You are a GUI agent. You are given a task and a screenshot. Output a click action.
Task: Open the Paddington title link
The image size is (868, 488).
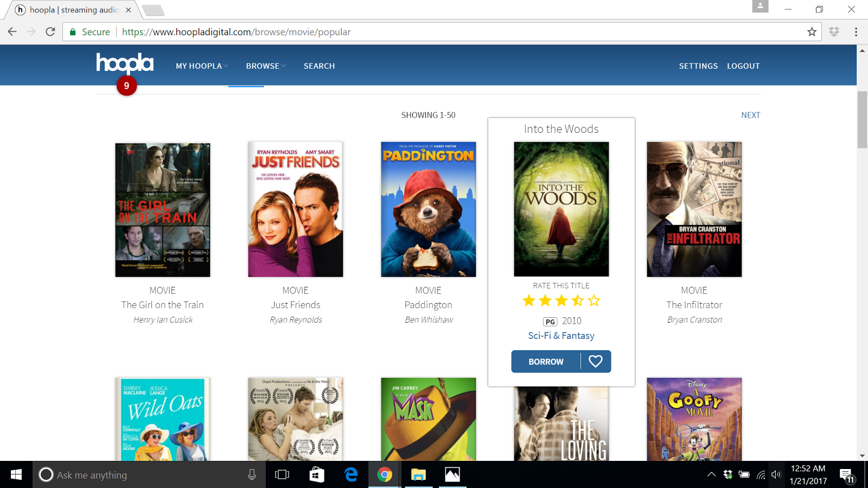coord(429,305)
